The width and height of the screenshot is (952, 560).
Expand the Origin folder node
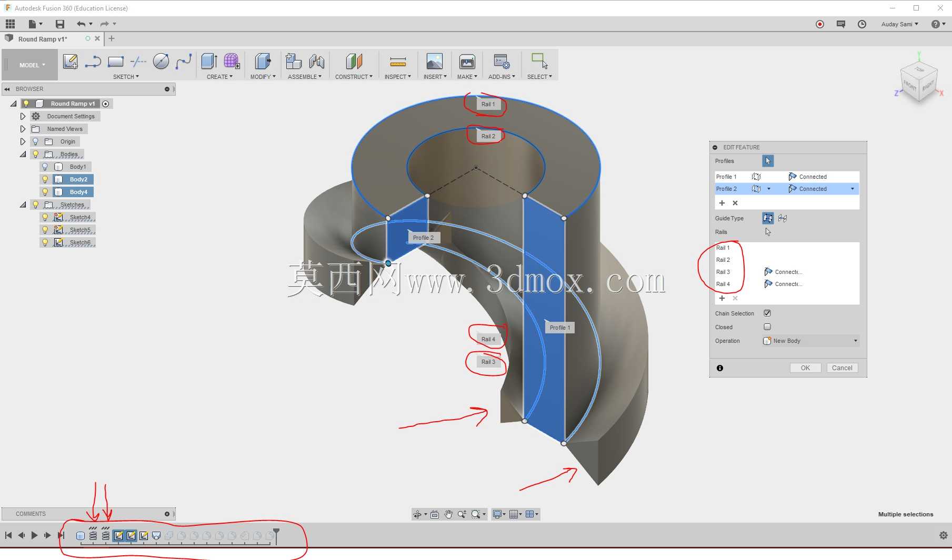23,141
